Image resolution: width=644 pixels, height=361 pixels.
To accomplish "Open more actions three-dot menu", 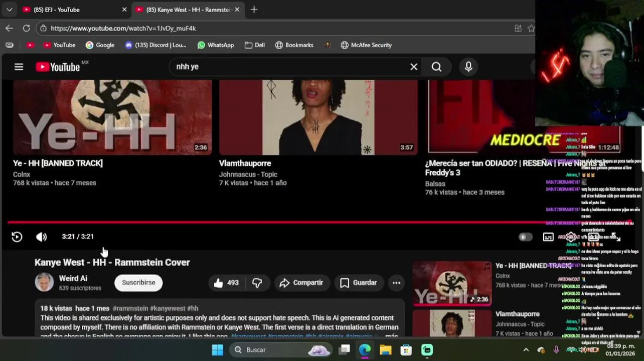I will [396, 283].
